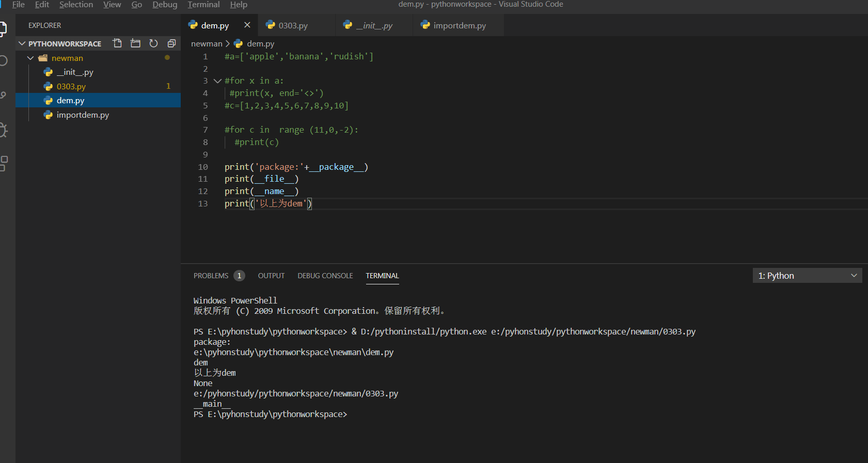Open __init__.py from the file tree
Image resolution: width=868 pixels, height=463 pixels.
point(75,72)
